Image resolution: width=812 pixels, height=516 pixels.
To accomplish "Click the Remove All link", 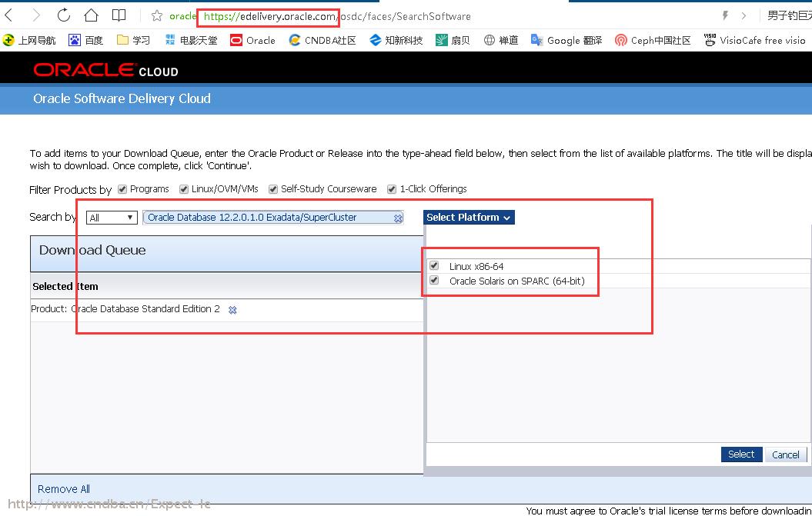I will [x=64, y=489].
